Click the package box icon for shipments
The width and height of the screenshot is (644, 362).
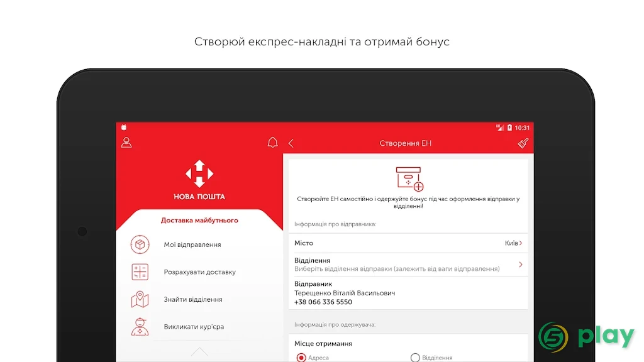[140, 244]
